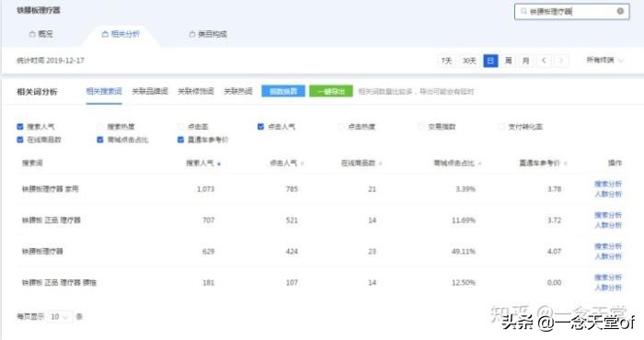The width and height of the screenshot is (644, 340).
Task: Go to the previous date with the left arrow
Action: point(544,61)
